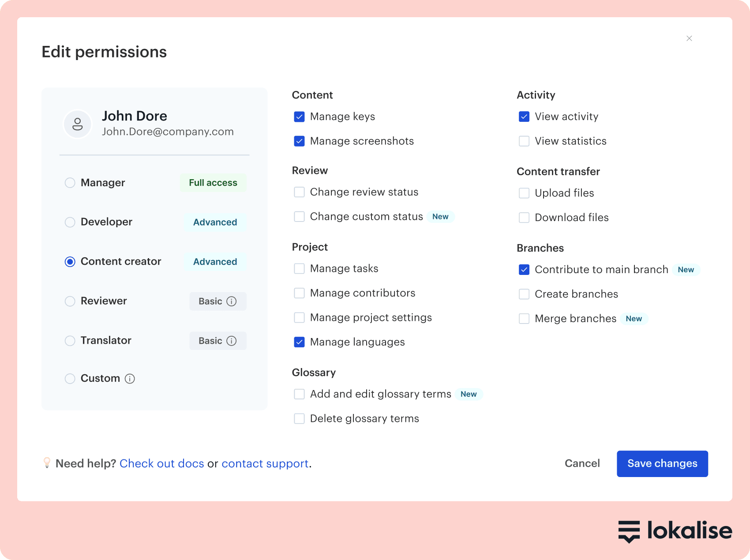Click the contact support link

click(265, 463)
